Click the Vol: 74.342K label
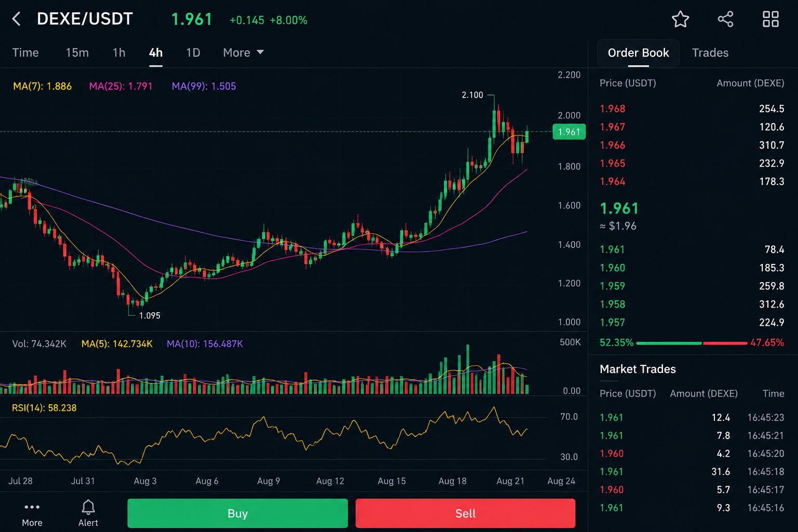 [39, 344]
